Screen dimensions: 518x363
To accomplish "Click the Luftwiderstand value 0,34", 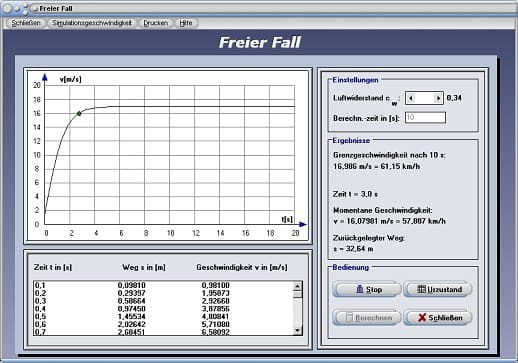I will pos(454,98).
